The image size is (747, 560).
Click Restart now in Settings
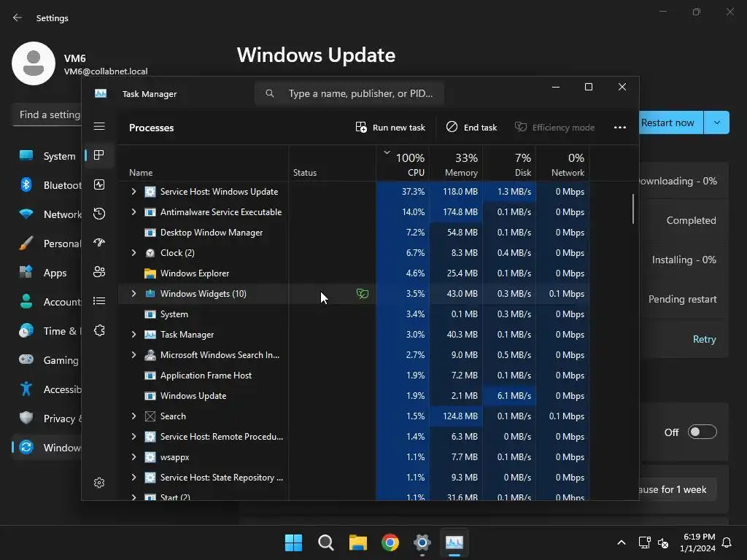pos(671,122)
